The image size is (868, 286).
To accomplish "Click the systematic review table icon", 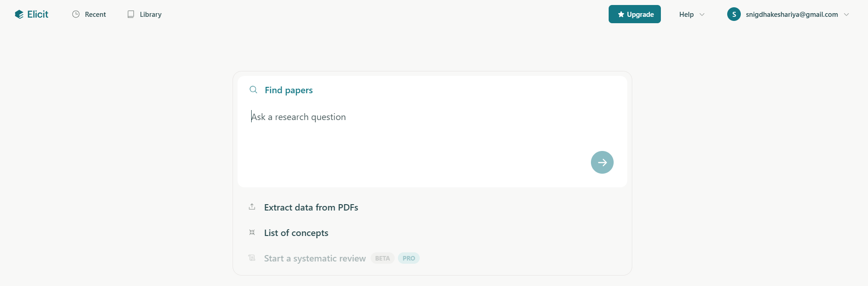I will 252,258.
